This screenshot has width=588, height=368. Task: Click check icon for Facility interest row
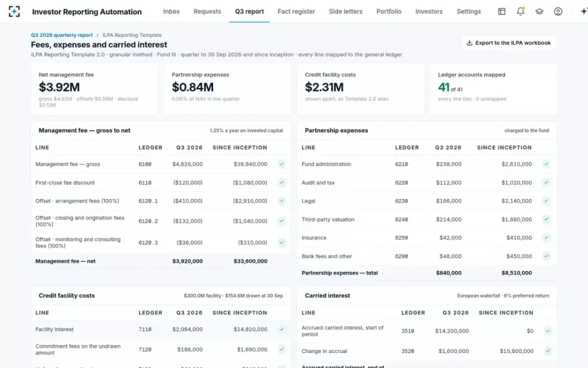(x=282, y=329)
